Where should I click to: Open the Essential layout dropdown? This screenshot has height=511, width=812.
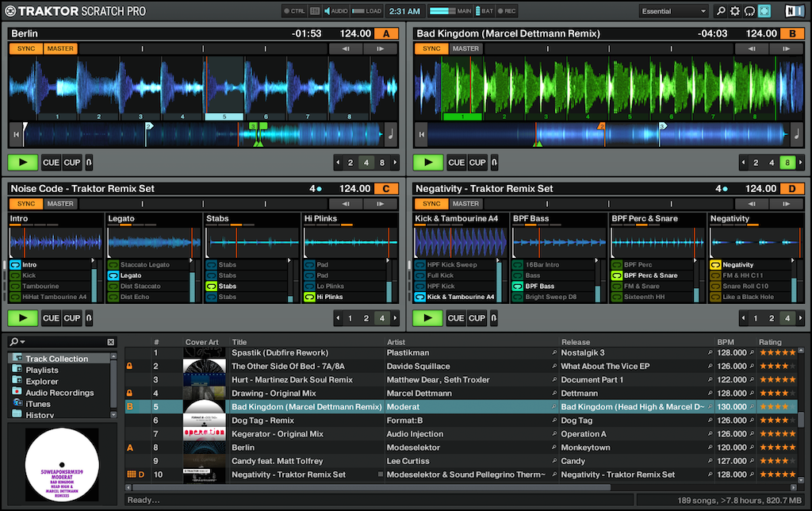(674, 11)
